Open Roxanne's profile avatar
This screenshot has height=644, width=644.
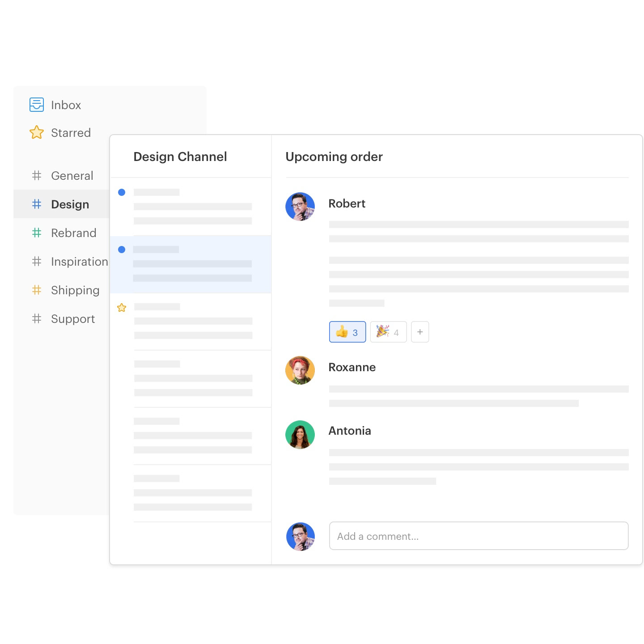(300, 370)
